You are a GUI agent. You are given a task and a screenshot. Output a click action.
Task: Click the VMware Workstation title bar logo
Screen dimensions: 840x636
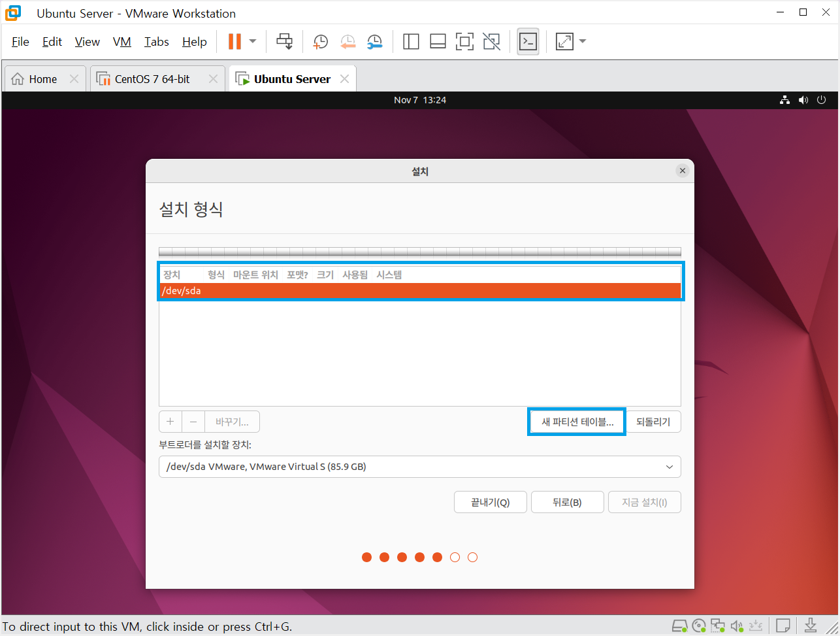[13, 13]
